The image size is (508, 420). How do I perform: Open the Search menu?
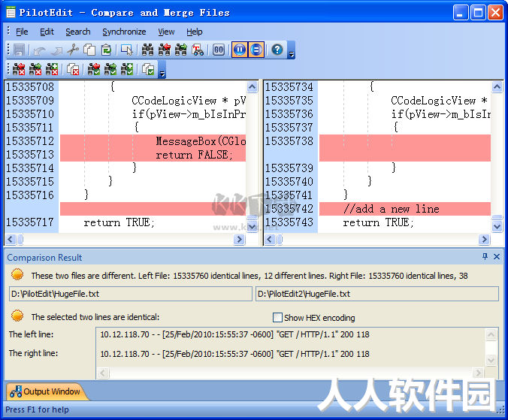77,32
